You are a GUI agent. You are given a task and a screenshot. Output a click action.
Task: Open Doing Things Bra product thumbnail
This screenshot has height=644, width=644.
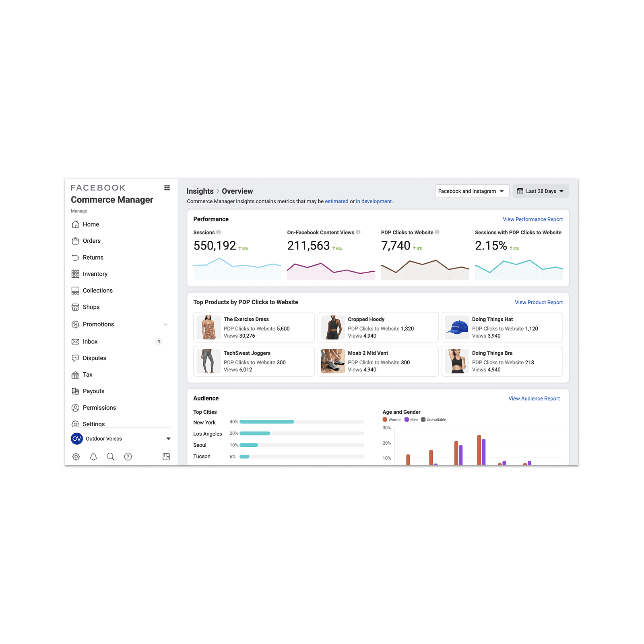coord(457,361)
